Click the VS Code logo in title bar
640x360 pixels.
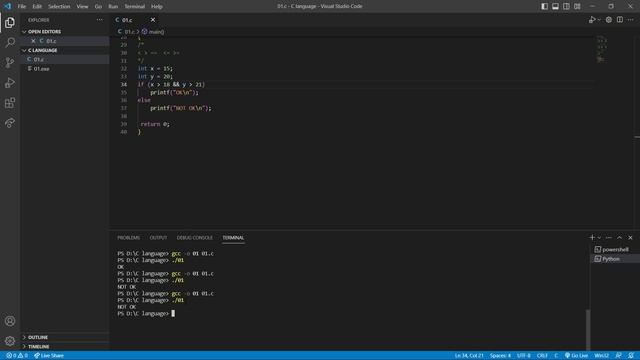8,6
